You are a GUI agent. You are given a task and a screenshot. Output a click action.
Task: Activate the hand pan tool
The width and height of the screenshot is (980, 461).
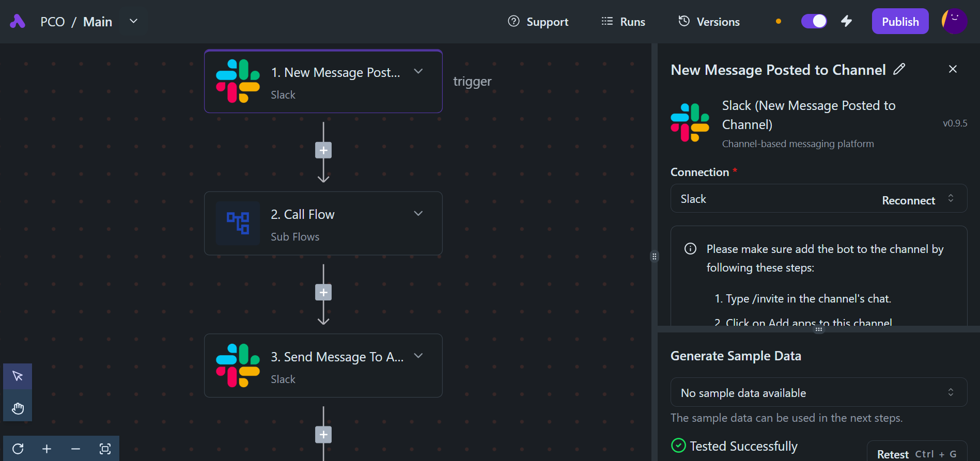point(18,408)
